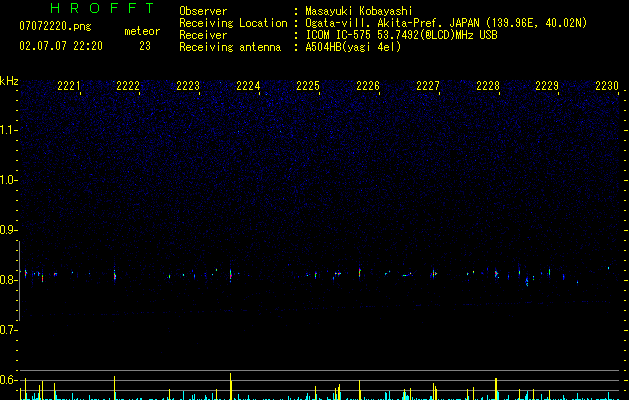Click observer name Masayuki Kobayashi
This screenshot has height=400, width=629.
[359, 11]
